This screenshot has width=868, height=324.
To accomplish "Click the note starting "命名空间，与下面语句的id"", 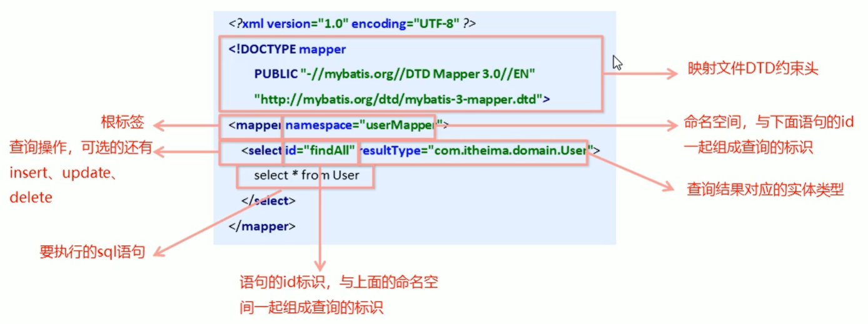I will click(769, 136).
